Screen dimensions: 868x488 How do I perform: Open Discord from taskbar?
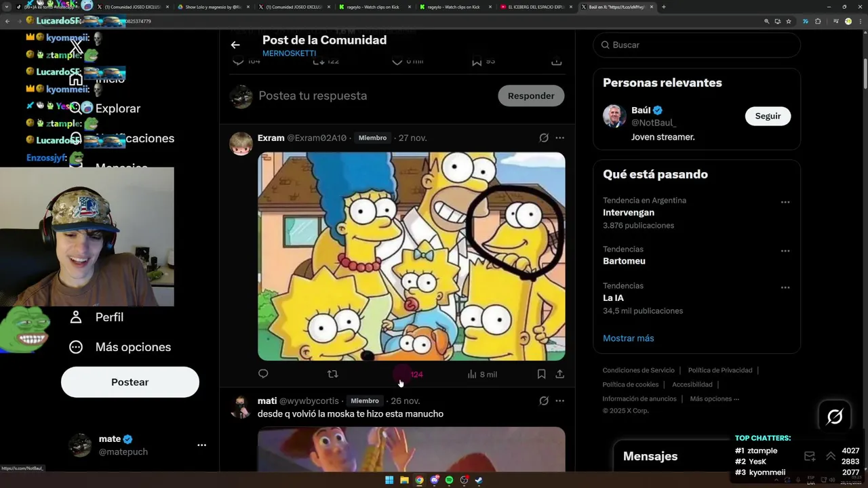tap(434, 481)
